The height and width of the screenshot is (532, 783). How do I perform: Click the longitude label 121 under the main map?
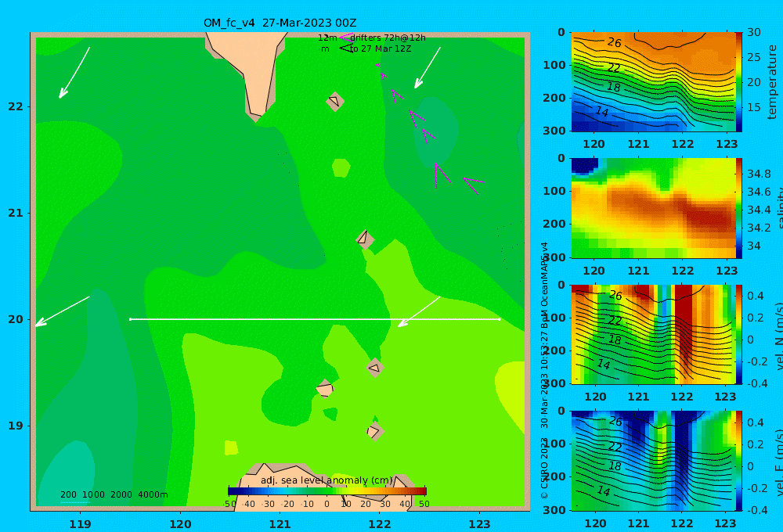coord(280,524)
